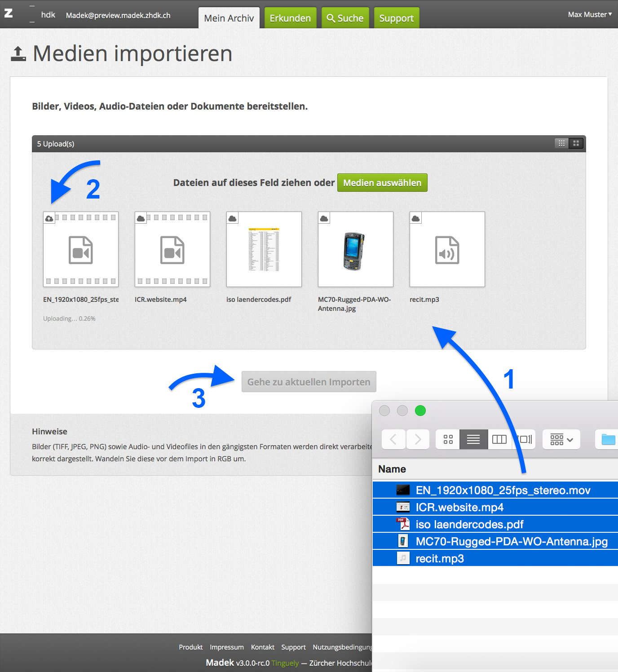
Task: Switch upload list to small grid view
Action: click(x=561, y=143)
